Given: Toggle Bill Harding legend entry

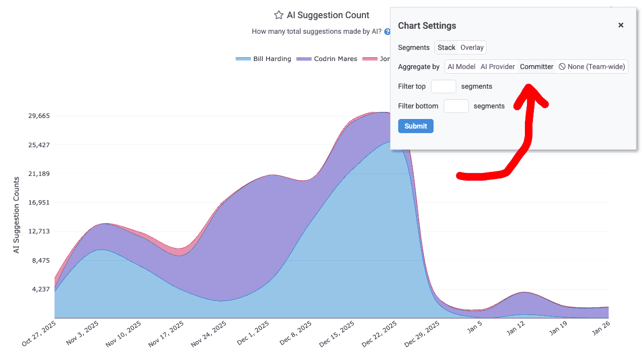Looking at the screenshot, I should tap(272, 59).
